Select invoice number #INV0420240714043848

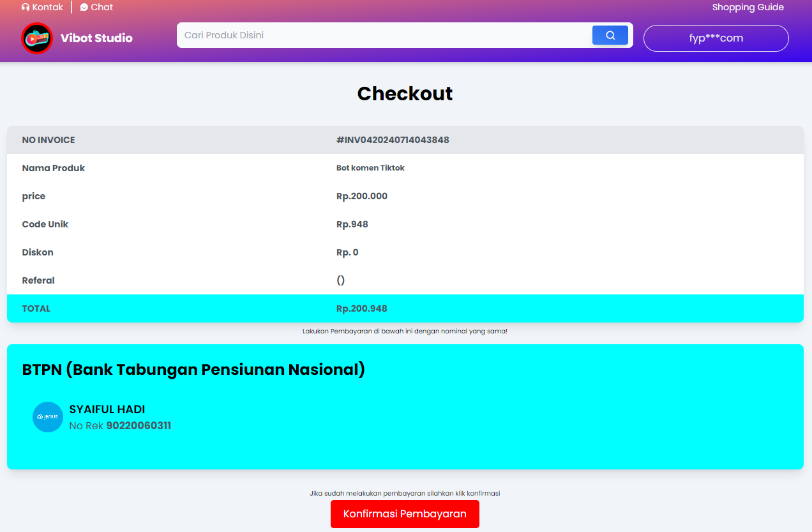pyautogui.click(x=393, y=140)
